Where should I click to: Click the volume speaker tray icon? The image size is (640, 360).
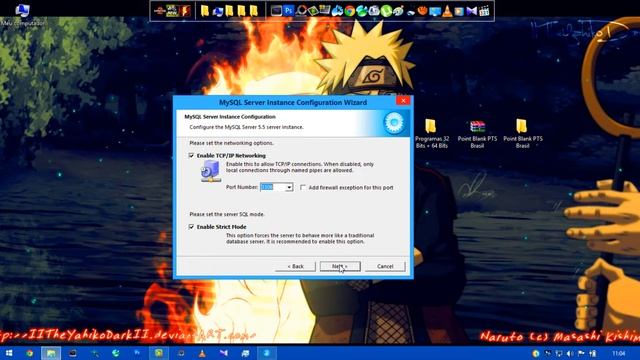coord(570,353)
